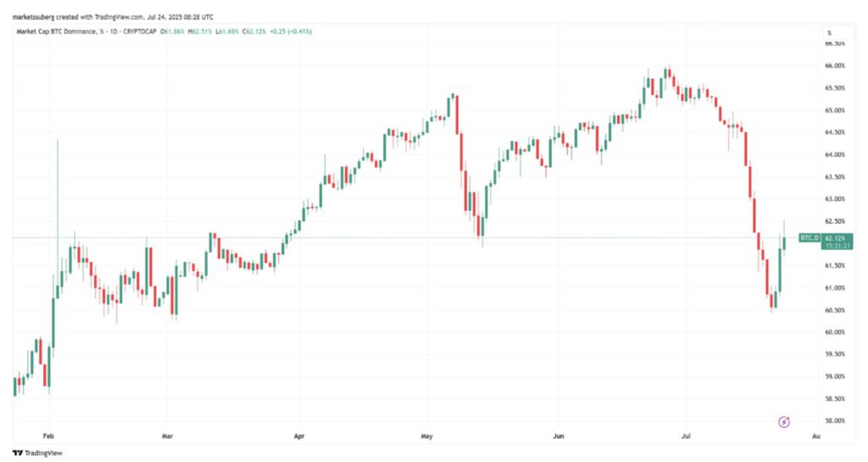Click the May label on time axis
The width and height of the screenshot is (868, 462).
coord(426,436)
